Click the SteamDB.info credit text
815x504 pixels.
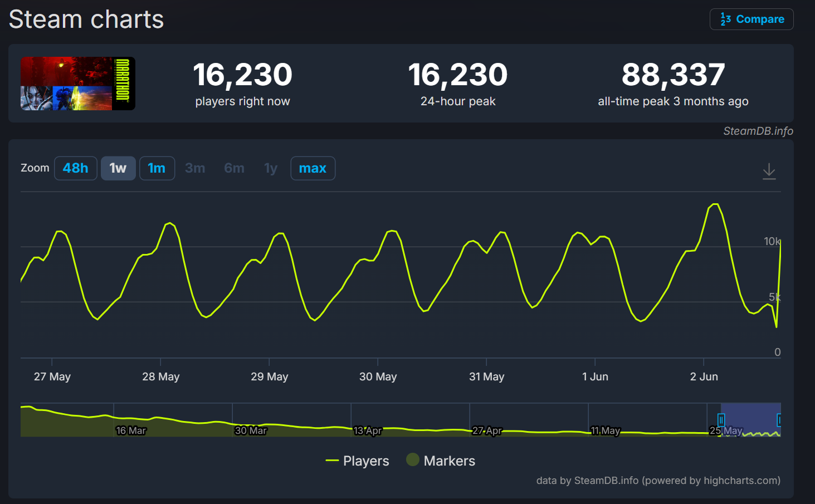758,131
